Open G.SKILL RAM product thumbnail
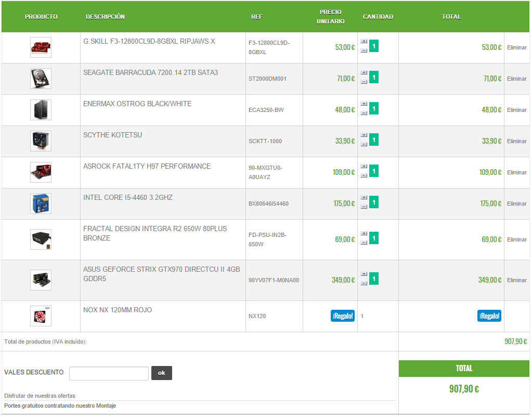The height and width of the screenshot is (417, 532). [41, 47]
